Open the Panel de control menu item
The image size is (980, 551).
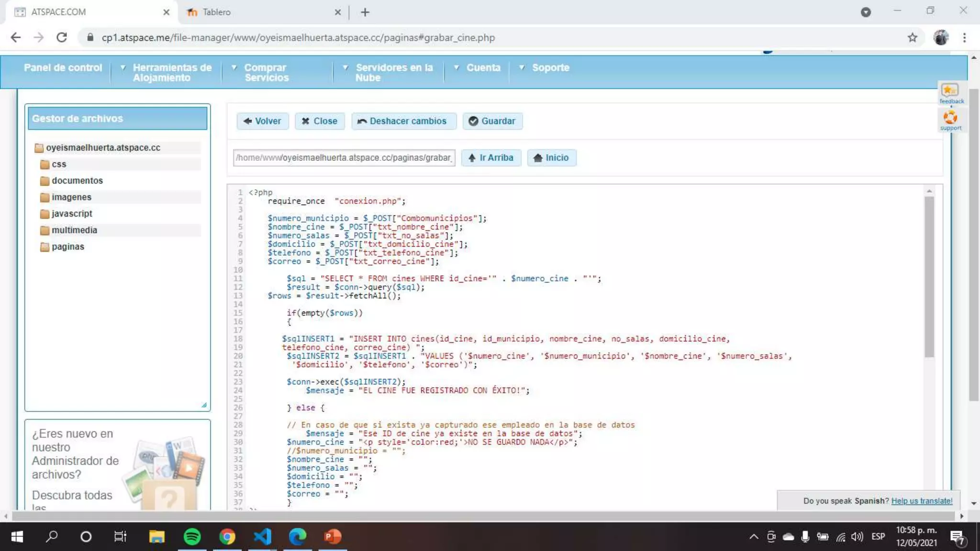click(63, 68)
